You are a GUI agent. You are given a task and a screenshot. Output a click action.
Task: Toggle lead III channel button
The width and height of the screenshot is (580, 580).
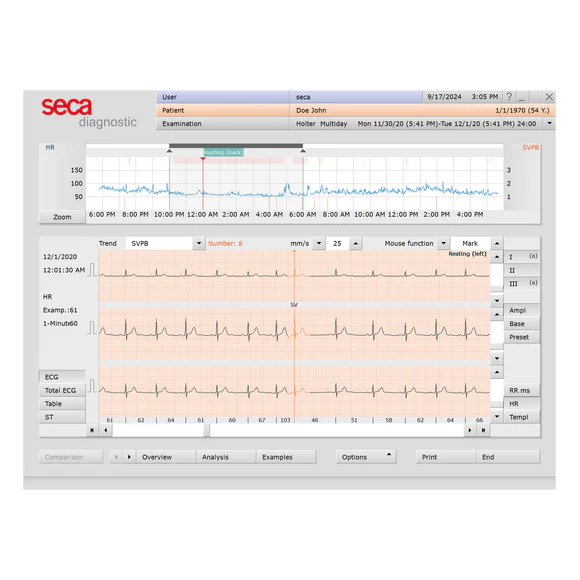pos(522,284)
